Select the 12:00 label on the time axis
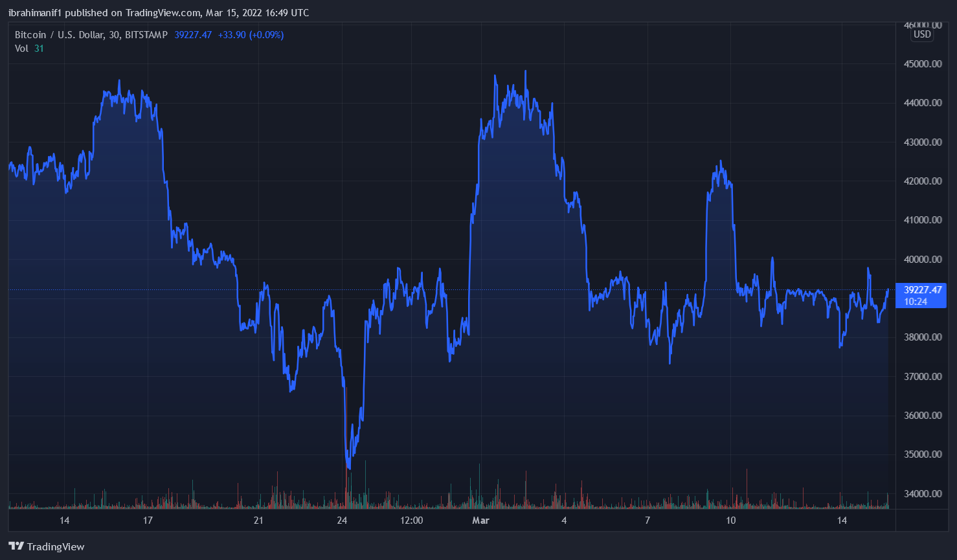 coord(411,521)
